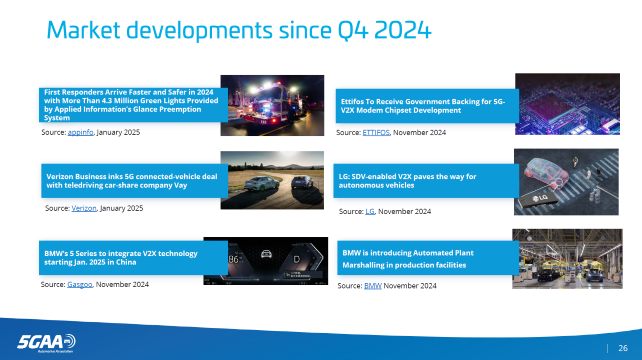Select the LG autonomous vehicle image

[x=566, y=182]
